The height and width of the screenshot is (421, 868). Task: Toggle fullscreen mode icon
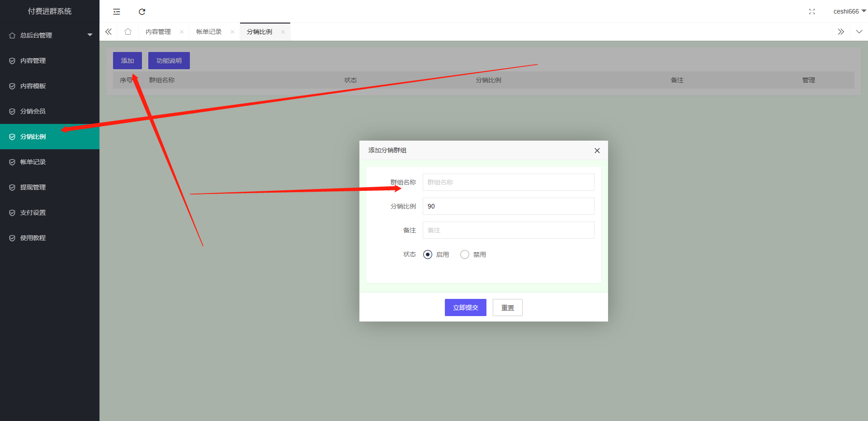pos(812,12)
